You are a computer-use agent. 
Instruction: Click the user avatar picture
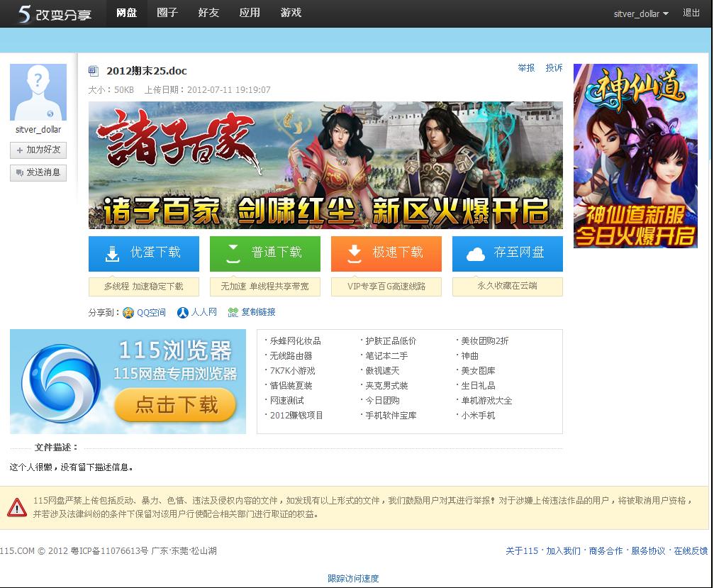point(38,92)
